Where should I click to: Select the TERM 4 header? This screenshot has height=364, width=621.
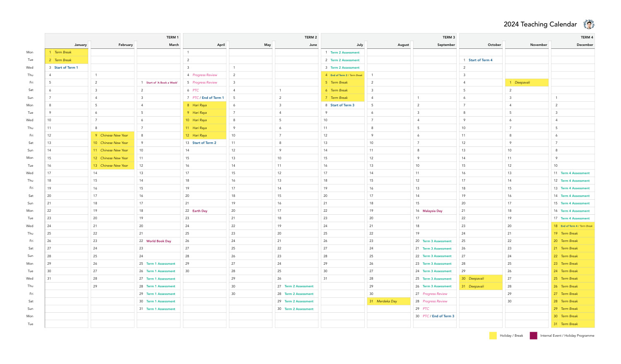(587, 37)
